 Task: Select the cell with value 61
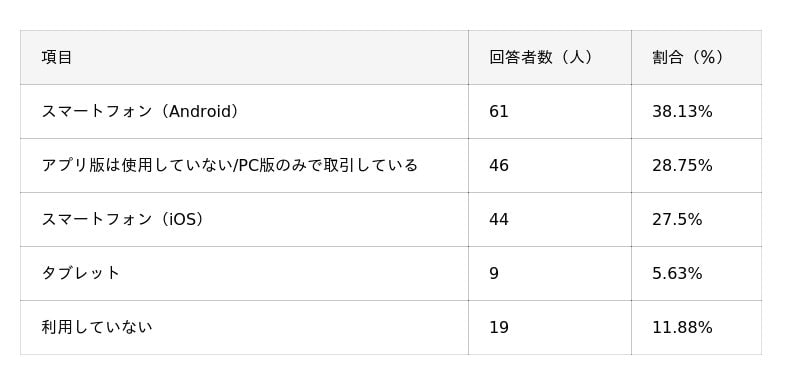(498, 111)
